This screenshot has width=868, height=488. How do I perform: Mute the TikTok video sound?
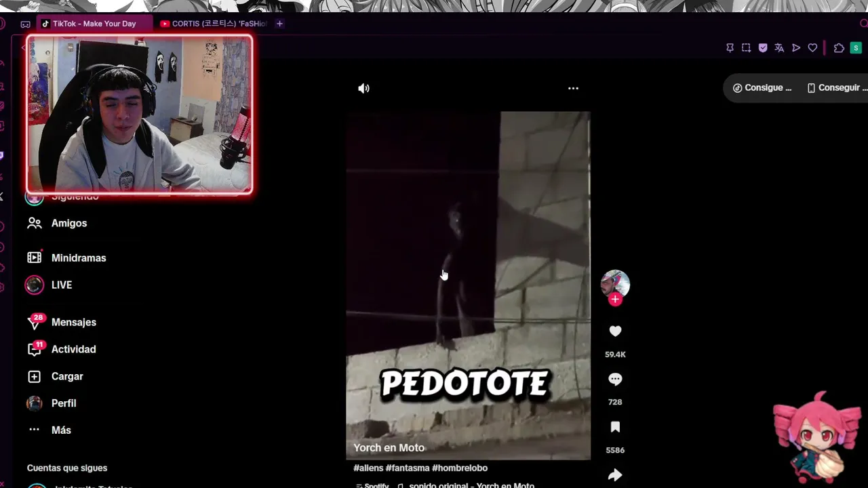click(364, 88)
